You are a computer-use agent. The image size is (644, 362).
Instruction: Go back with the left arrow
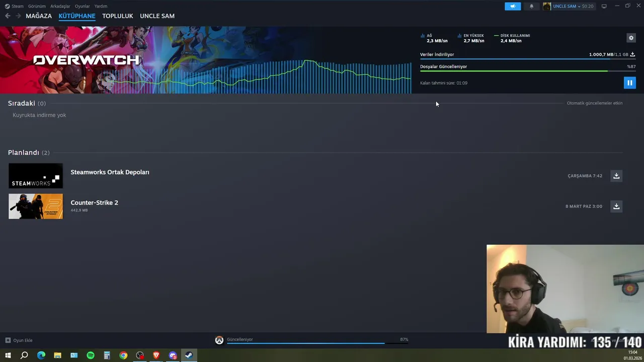click(x=8, y=16)
